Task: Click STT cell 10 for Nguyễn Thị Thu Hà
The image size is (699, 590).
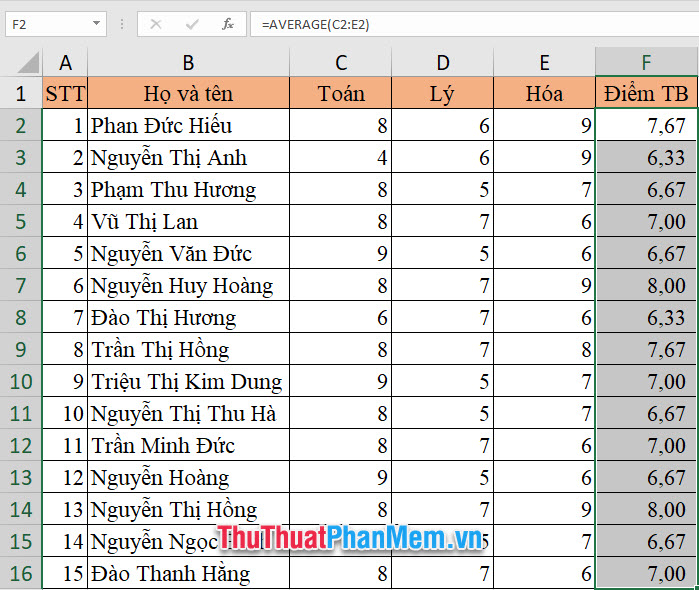Action: pos(65,413)
